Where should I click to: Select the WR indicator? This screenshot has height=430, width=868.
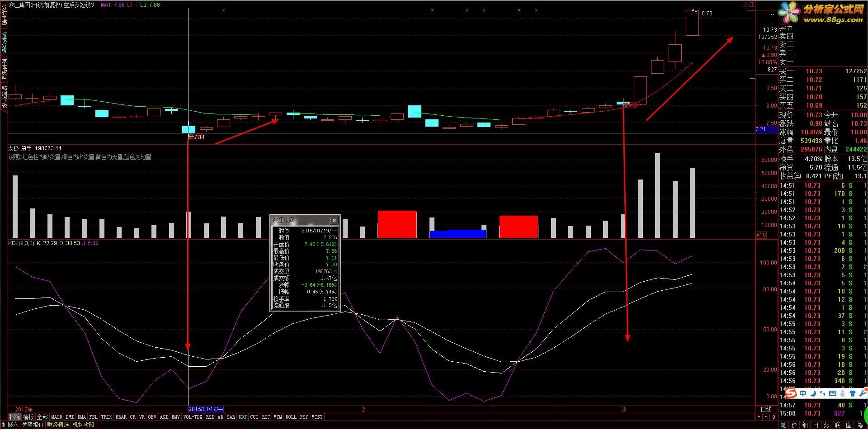tap(220, 417)
